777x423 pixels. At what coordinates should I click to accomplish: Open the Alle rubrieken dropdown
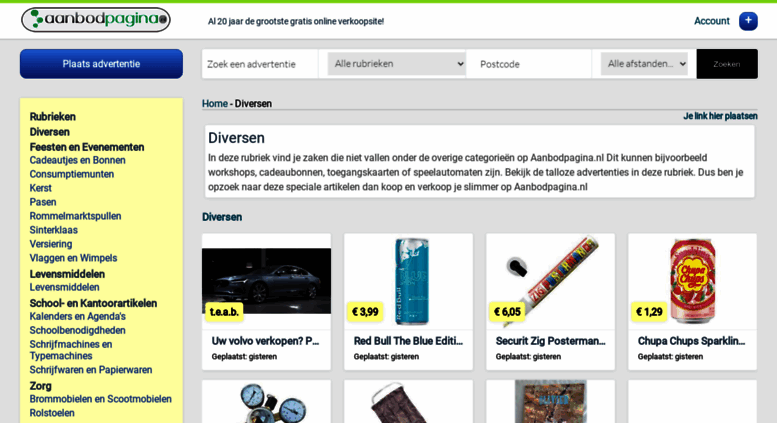396,64
